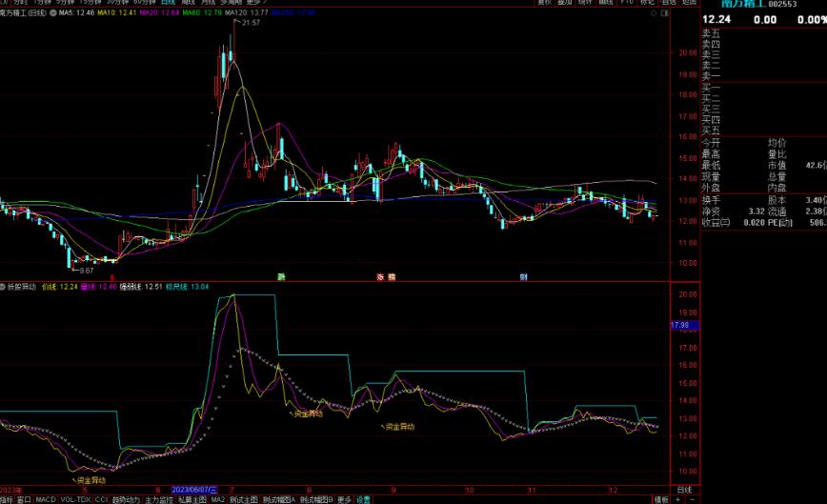
Task: Click the 21.57 high price marker
Action: click(x=252, y=23)
